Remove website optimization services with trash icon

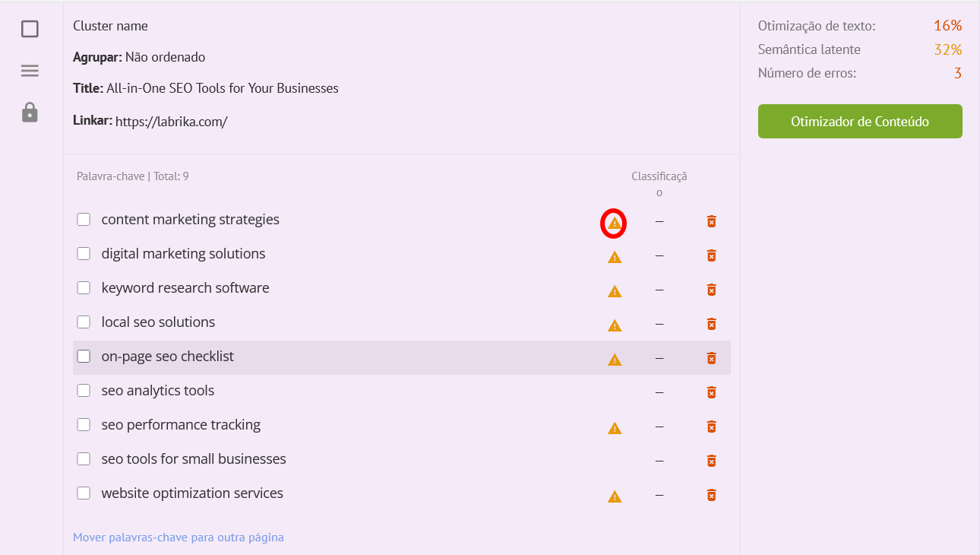(x=711, y=495)
